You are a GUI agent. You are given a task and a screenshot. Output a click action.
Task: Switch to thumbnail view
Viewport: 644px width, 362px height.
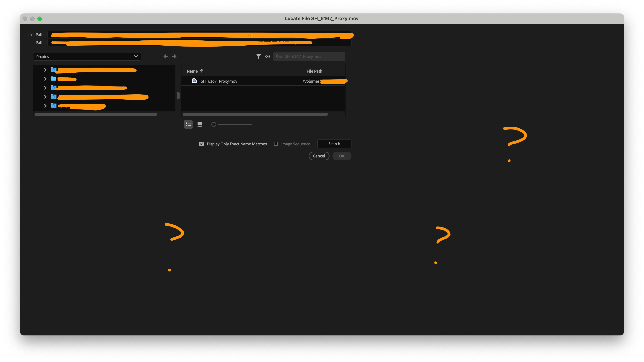200,124
